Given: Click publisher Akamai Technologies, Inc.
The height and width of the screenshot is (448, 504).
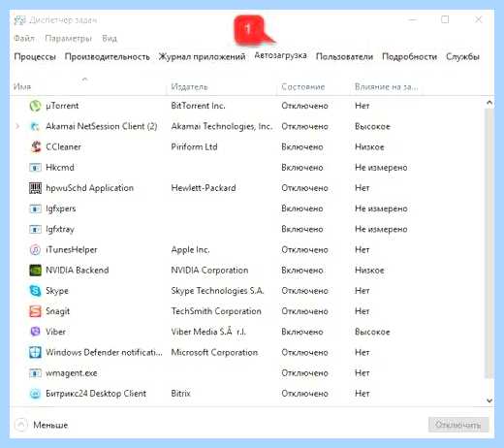Looking at the screenshot, I should click(x=222, y=126).
